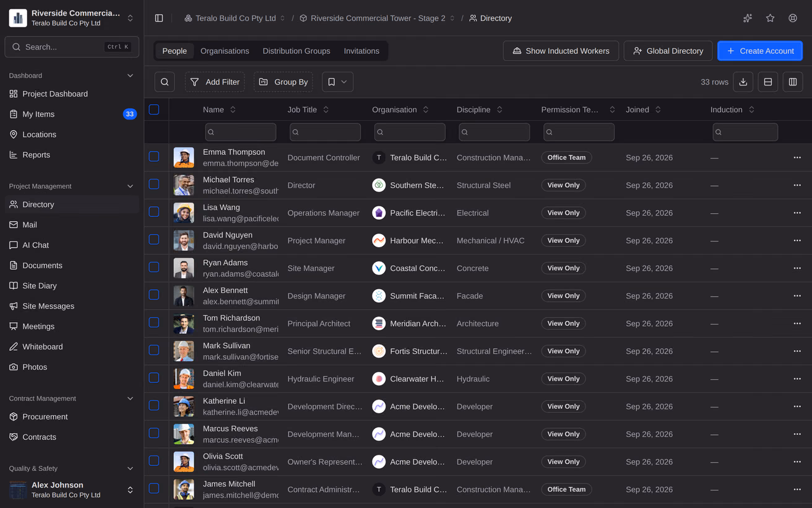Open the saved views bookmark dropdown
Viewport: 812px width, 508px height.
coord(337,82)
